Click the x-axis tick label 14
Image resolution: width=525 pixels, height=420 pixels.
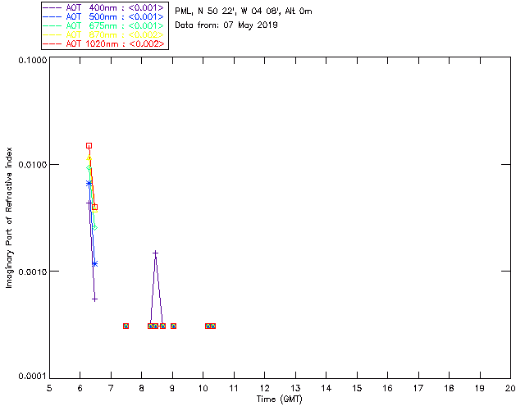point(326,388)
